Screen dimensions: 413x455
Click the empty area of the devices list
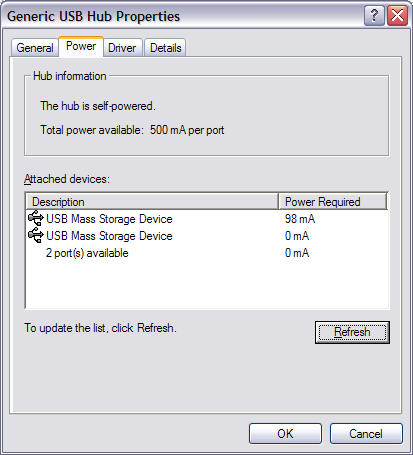207,284
